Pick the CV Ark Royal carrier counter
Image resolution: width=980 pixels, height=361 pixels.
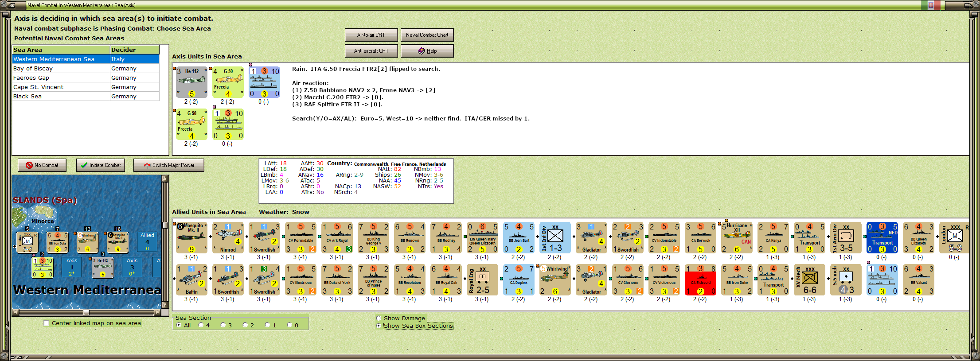(x=337, y=237)
